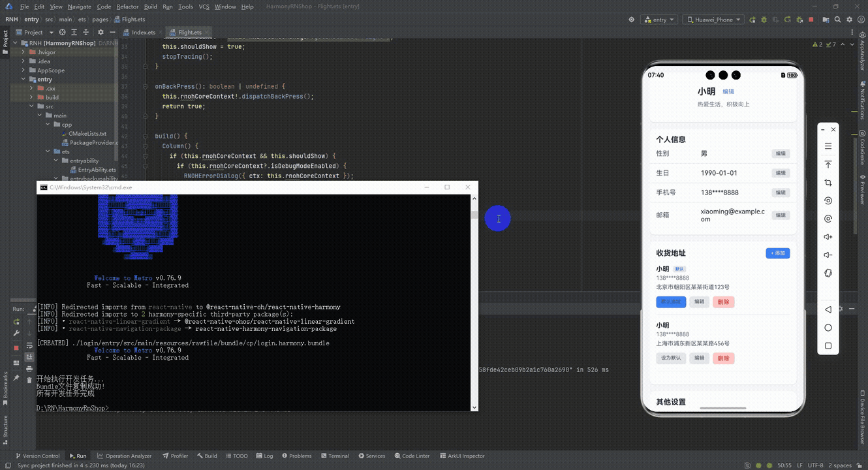Open IDE settings gear in top toolbar
This screenshot has width=868, height=470.
(x=850, y=20)
